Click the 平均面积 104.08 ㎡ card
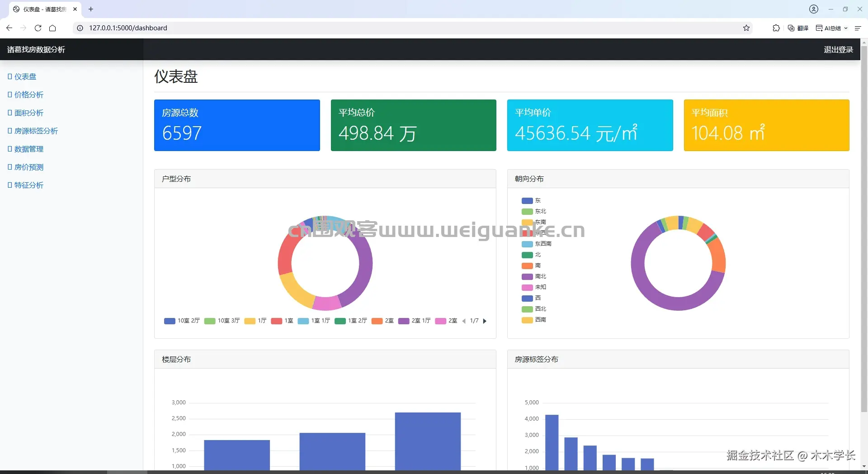The height and width of the screenshot is (474, 868). coord(766,125)
